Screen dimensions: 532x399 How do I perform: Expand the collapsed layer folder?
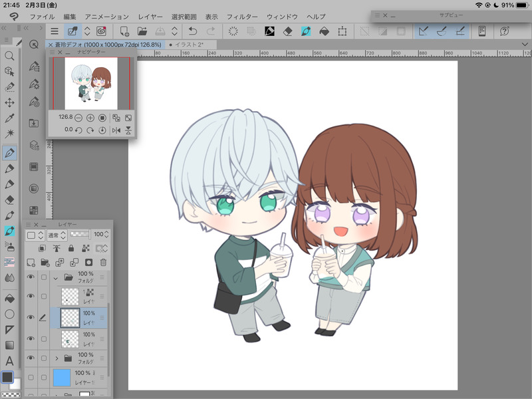click(57, 358)
